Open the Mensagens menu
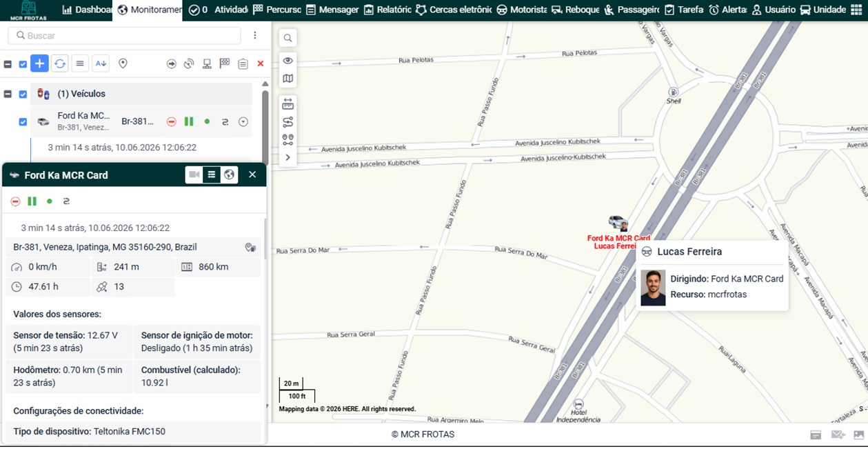868x469 pixels. 332,10
